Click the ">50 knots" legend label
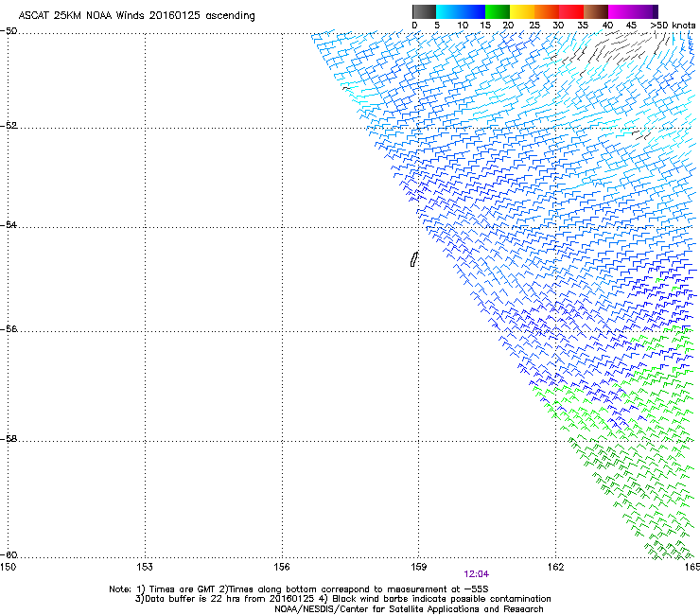 point(673,26)
